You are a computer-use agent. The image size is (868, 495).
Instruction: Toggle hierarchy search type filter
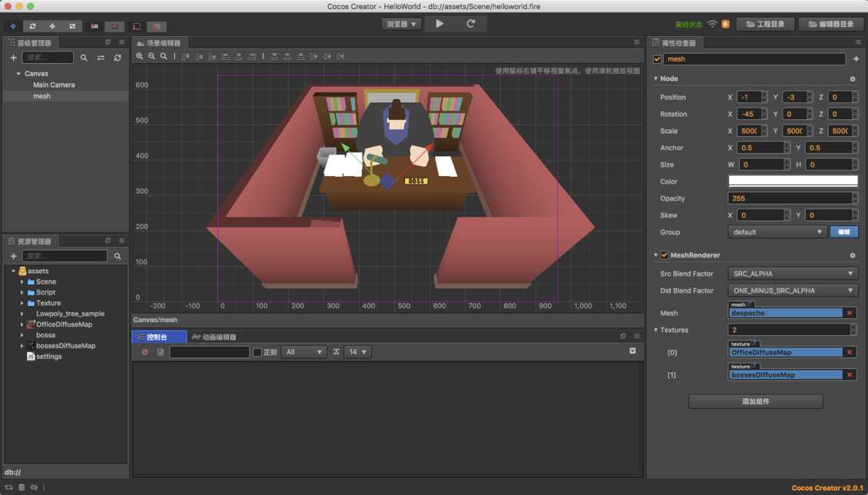[101, 58]
